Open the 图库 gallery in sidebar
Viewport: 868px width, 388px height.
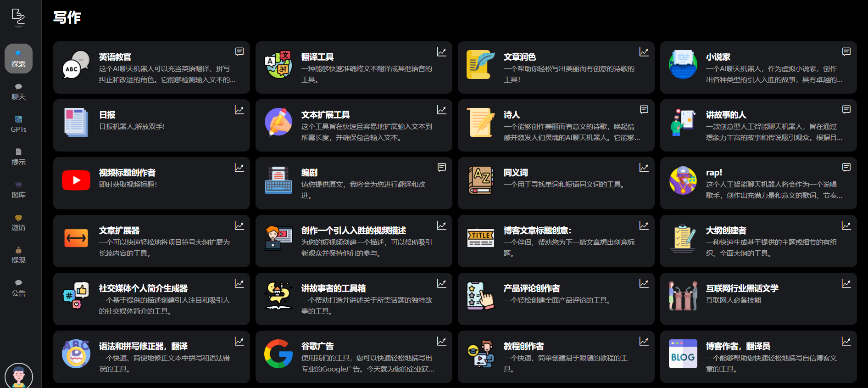18,190
